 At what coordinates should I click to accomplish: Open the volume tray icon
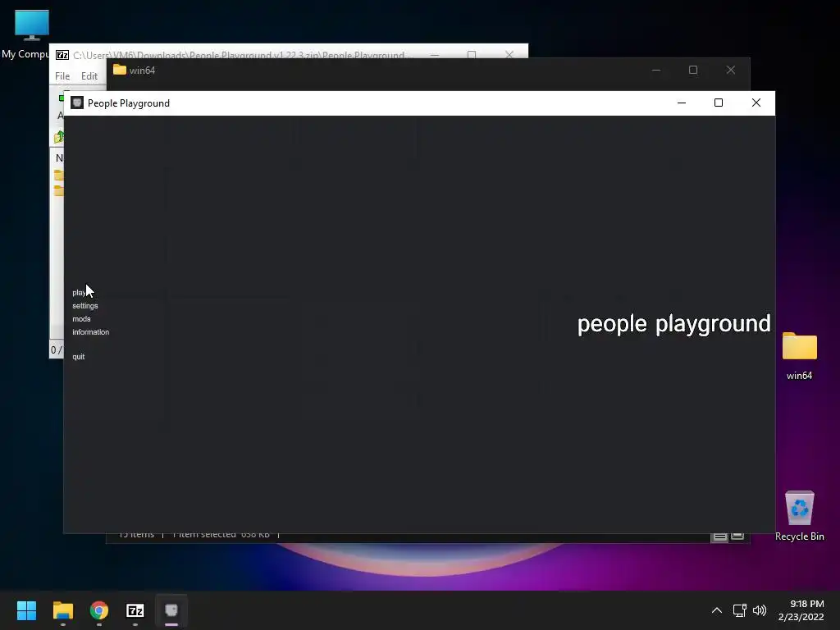(x=760, y=610)
